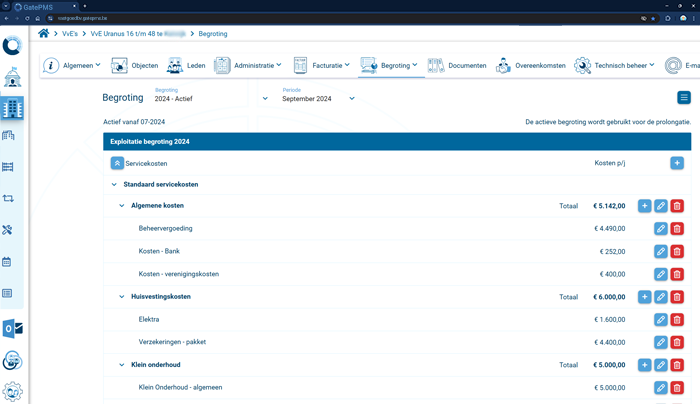Open the hamburger menu beside Begroting
The height and width of the screenshot is (404, 700).
click(684, 97)
